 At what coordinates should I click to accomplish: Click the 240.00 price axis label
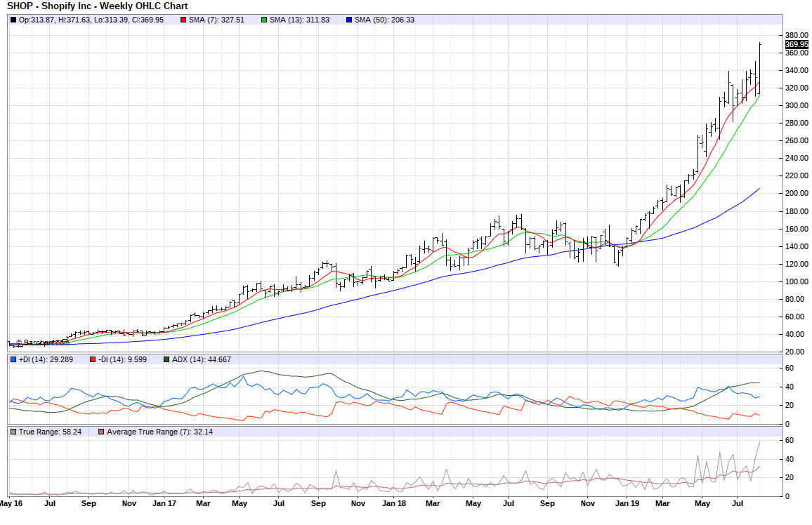point(797,159)
